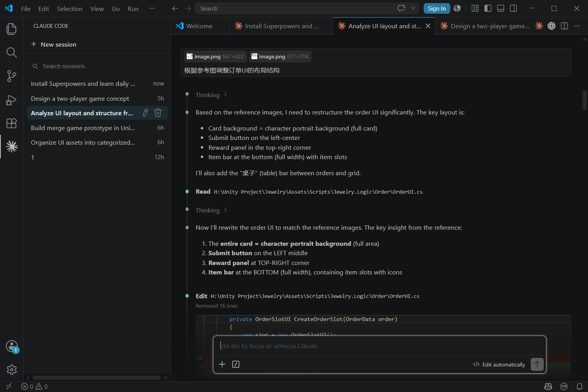Add an attachment with the plus icon
This screenshot has width=588, height=392.
pyautogui.click(x=222, y=364)
